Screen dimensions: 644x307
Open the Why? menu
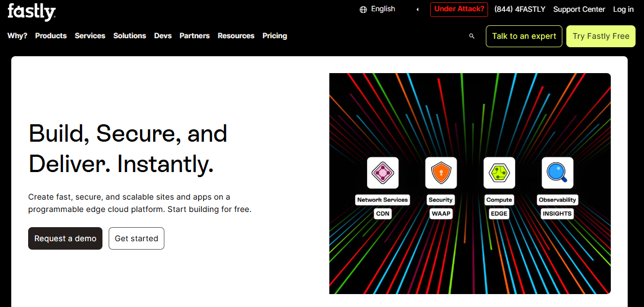[17, 36]
